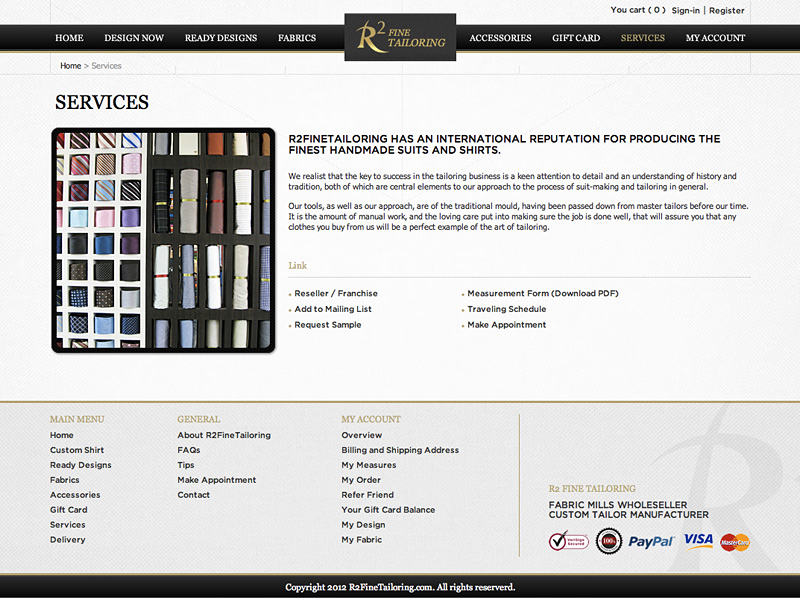Click 'FABRIC MILLS WHOLESELLER' footer text
Viewport: 800px width, 598px height.
coord(618,505)
